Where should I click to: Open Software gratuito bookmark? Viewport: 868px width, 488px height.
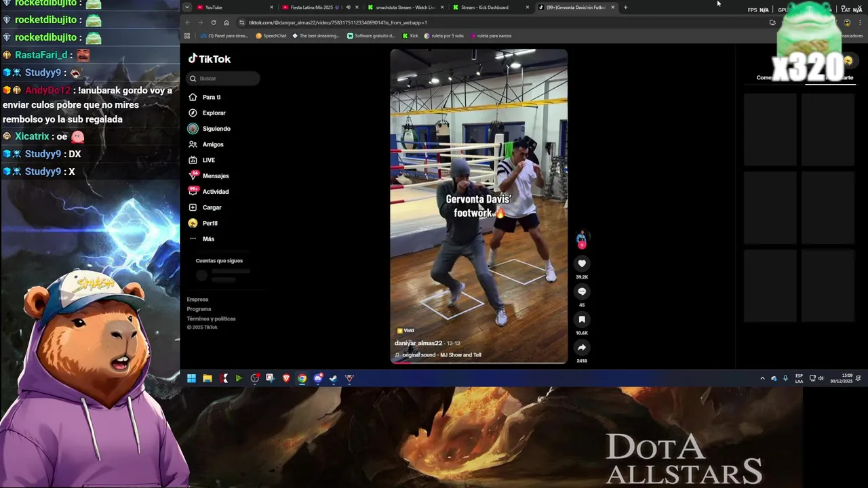click(371, 36)
